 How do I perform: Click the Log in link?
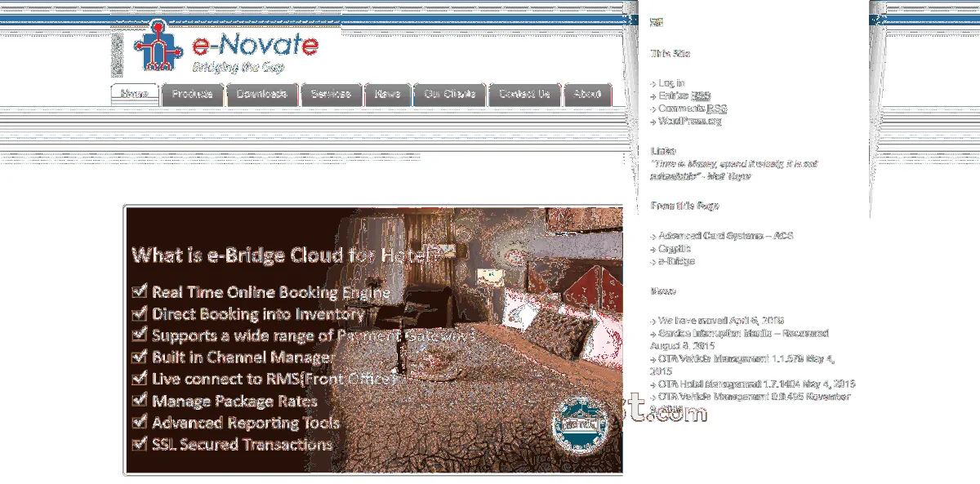click(671, 83)
